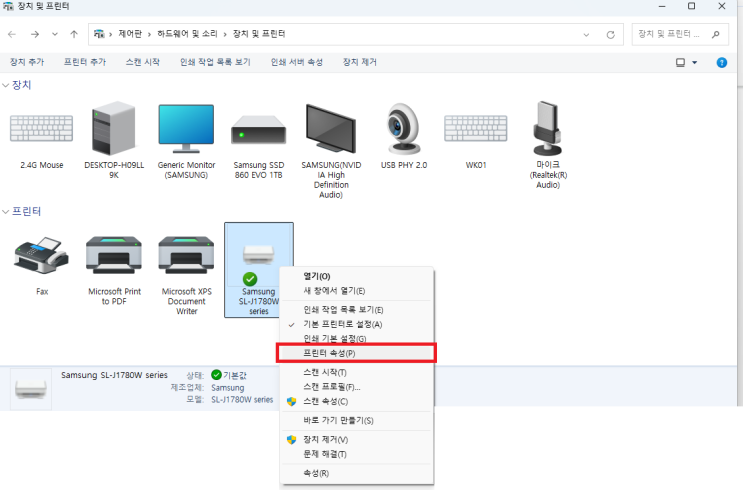Click 인쇄 서버 속성 in the toolbar
The height and width of the screenshot is (490, 743).
pyautogui.click(x=297, y=62)
